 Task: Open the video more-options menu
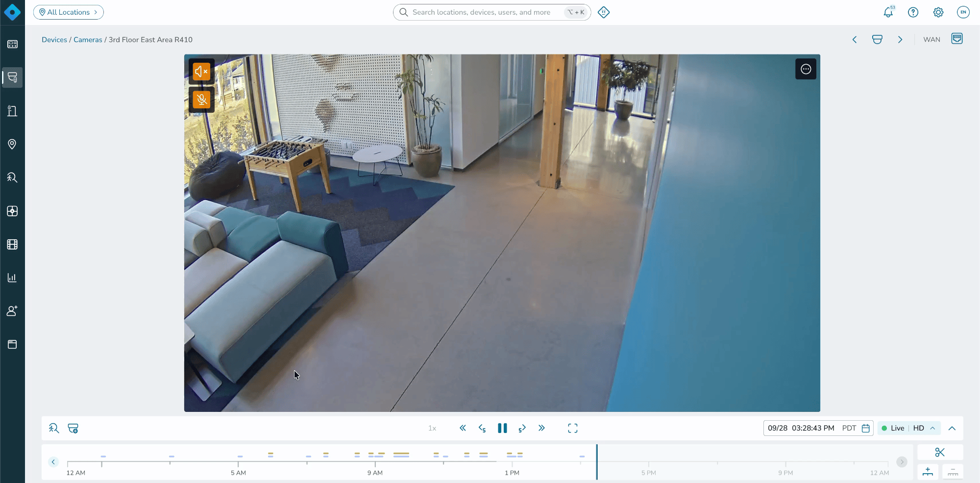point(806,69)
